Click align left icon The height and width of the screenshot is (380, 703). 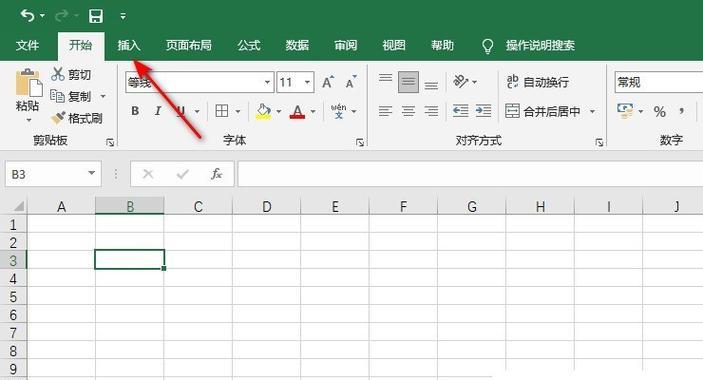click(385, 111)
